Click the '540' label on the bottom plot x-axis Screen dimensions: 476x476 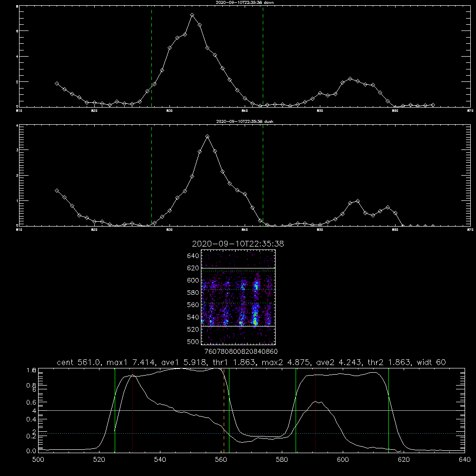[160, 460]
